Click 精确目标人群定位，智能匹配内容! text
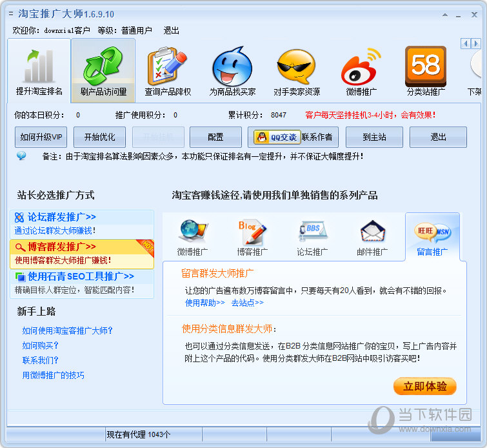Screen dimensions: 487x448 pos(75,290)
